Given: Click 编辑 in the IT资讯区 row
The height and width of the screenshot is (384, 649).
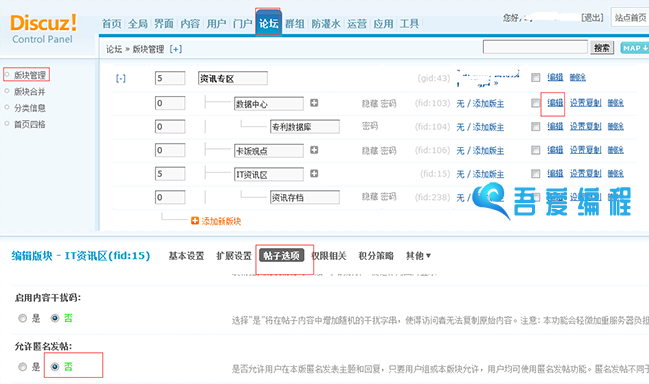Looking at the screenshot, I should [x=555, y=173].
